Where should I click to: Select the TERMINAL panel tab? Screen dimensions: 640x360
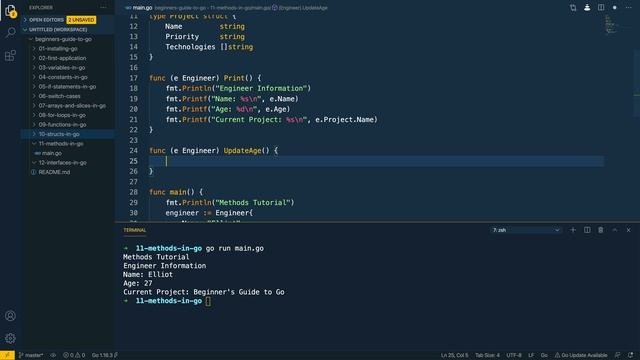(x=135, y=230)
